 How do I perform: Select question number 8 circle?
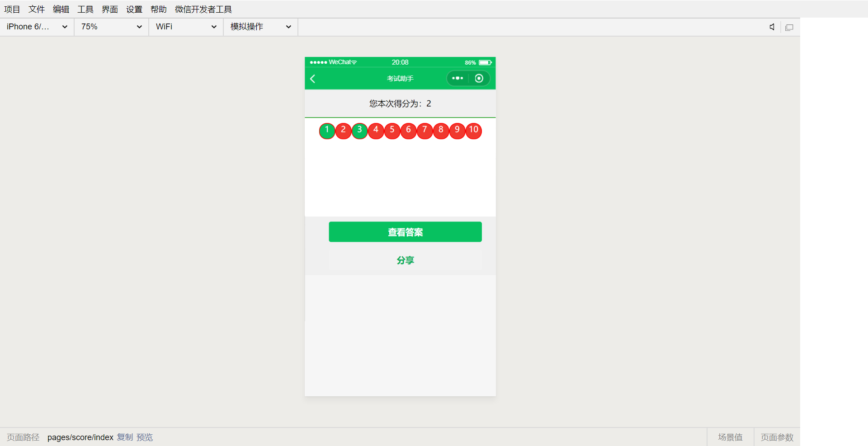(441, 131)
